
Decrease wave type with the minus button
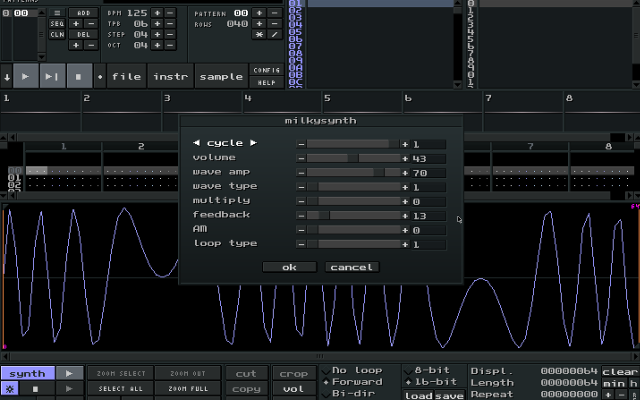pos(301,187)
